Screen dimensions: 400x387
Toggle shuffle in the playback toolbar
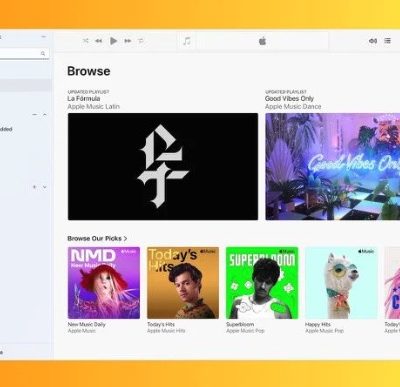tap(86, 41)
